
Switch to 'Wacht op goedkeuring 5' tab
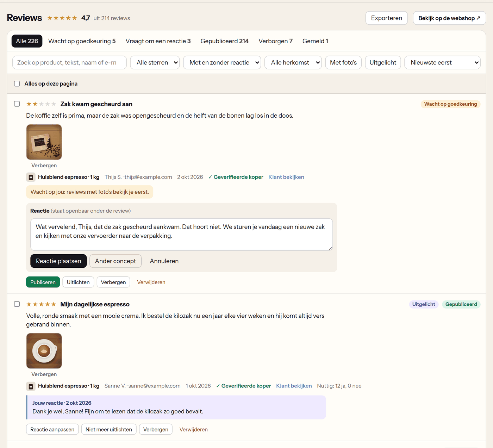82,41
